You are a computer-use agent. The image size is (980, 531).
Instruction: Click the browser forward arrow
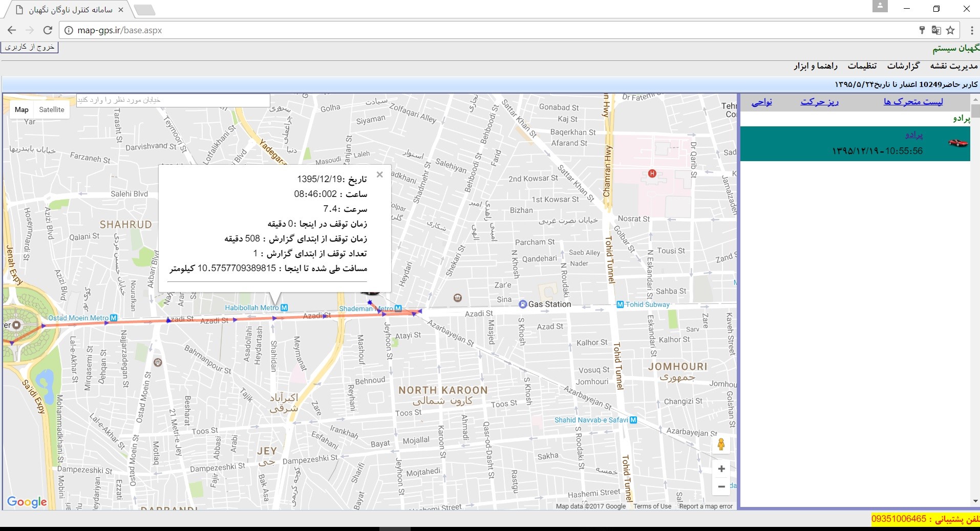pyautogui.click(x=30, y=30)
